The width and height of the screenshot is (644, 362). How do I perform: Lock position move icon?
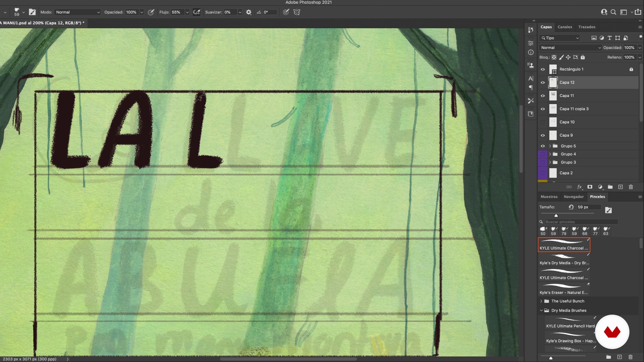(568, 57)
